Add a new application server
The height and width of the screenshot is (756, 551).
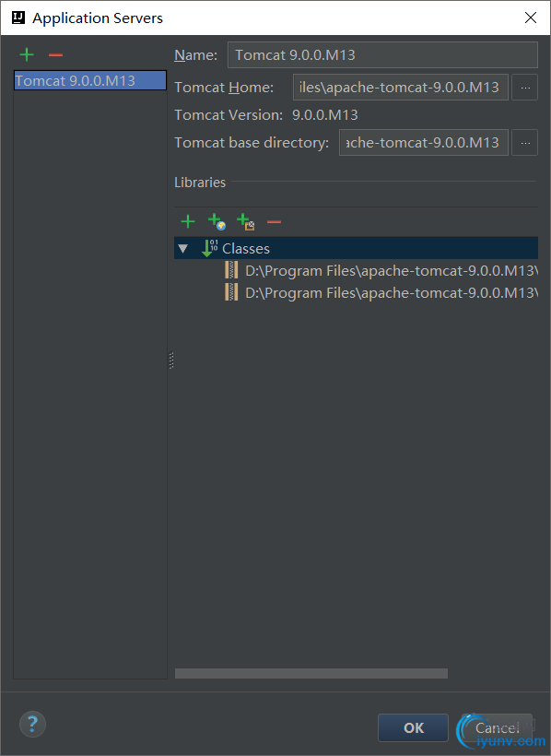tap(27, 54)
